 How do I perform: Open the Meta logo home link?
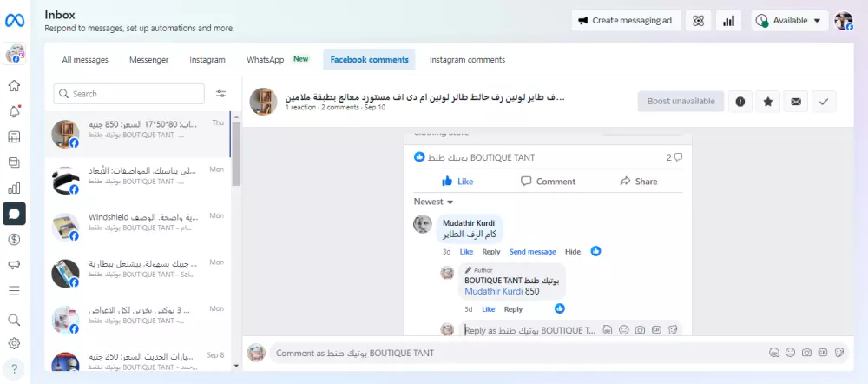point(15,21)
